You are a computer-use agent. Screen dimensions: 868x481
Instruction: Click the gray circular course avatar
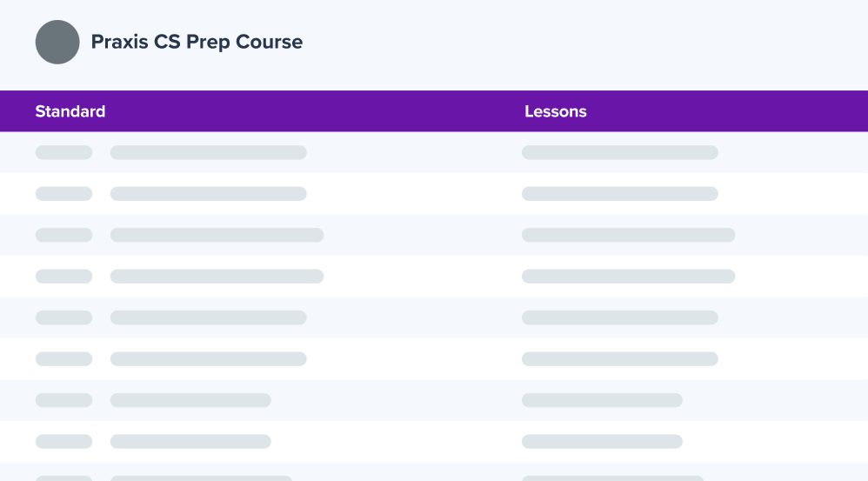click(x=57, y=42)
